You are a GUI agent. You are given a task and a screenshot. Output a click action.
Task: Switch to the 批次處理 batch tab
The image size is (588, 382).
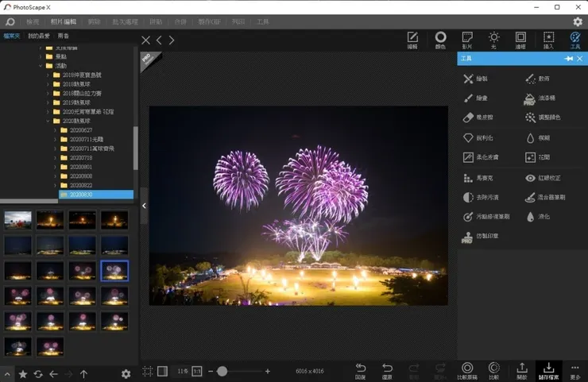126,21
